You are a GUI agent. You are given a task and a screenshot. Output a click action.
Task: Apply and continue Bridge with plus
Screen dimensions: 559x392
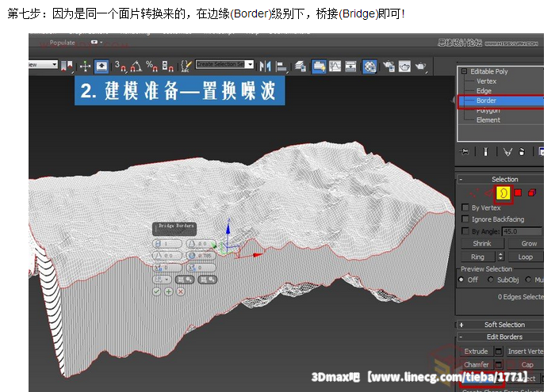(169, 291)
